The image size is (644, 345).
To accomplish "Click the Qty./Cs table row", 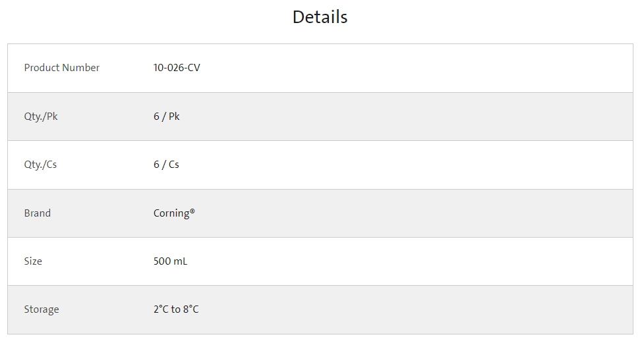I will coord(320,165).
